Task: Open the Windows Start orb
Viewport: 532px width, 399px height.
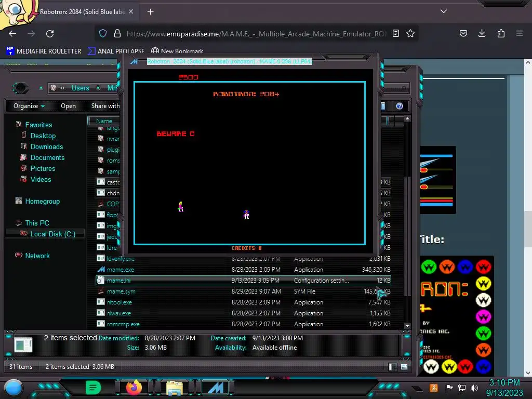Action: coord(13,388)
